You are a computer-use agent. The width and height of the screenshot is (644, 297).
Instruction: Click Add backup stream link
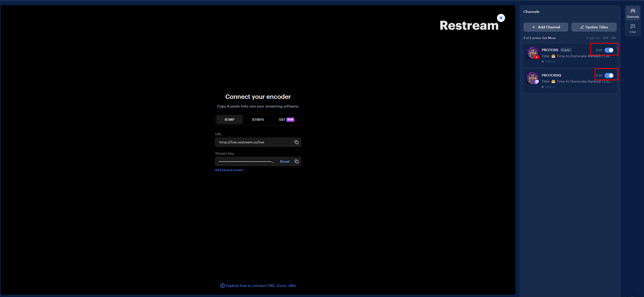click(229, 170)
